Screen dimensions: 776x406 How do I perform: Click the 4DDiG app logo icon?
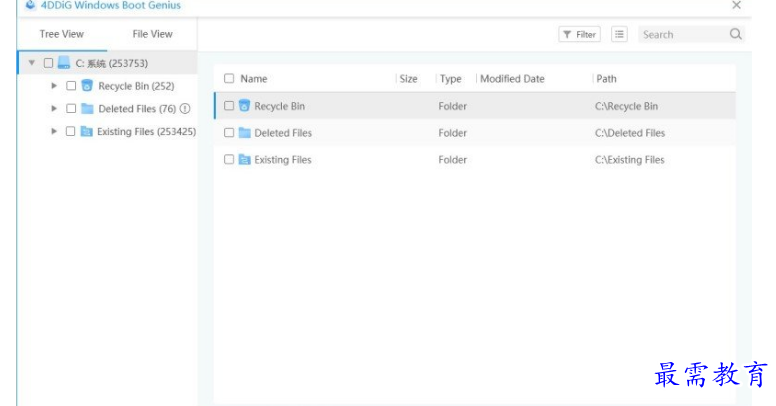coord(31,4)
